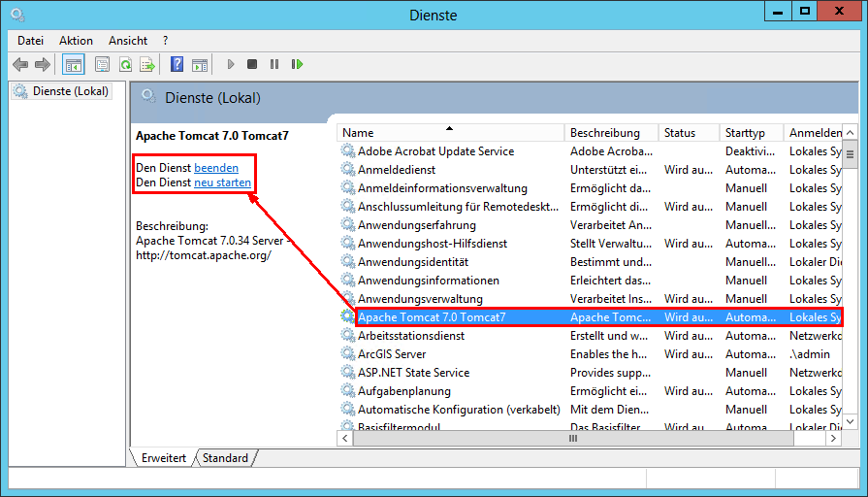Click gear icon beside Aufgabenplanung
Viewport: 868px width, 497px height.
[347, 390]
